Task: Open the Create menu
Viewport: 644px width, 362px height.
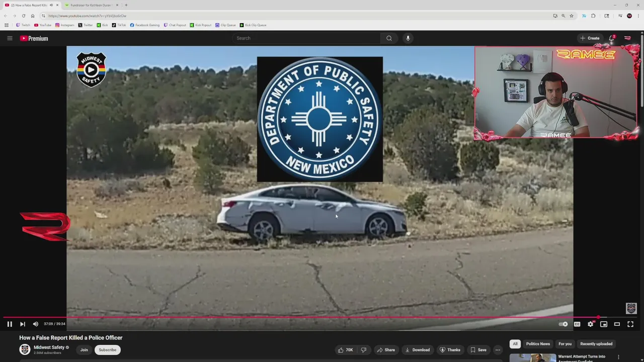Action: (590, 38)
